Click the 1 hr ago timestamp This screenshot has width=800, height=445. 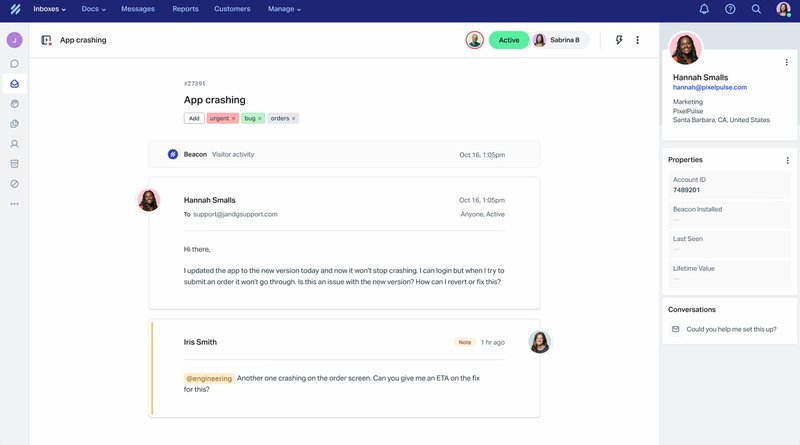point(492,342)
